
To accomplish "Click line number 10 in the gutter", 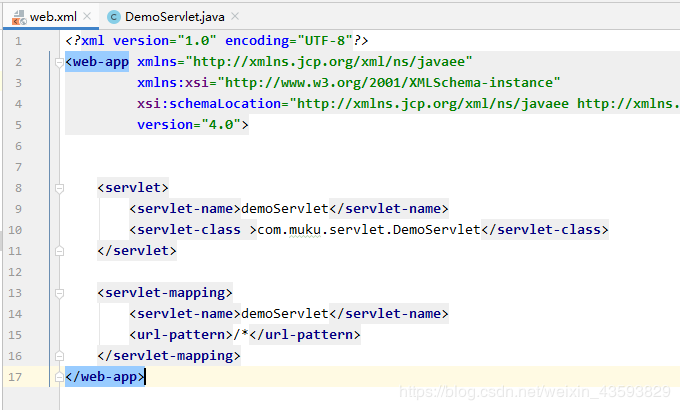I will tap(15, 230).
